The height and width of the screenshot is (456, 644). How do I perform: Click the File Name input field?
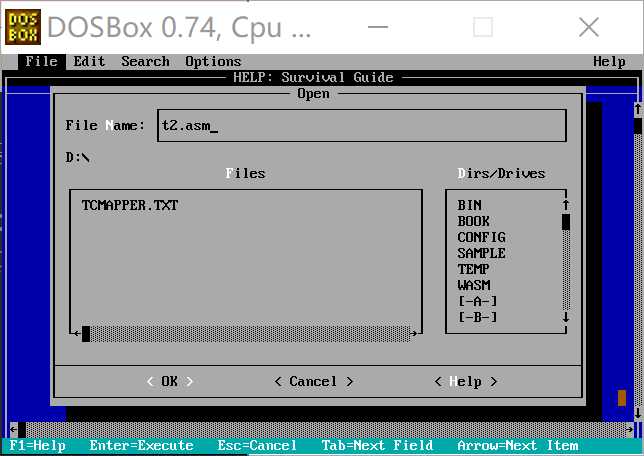pyautogui.click(x=362, y=126)
